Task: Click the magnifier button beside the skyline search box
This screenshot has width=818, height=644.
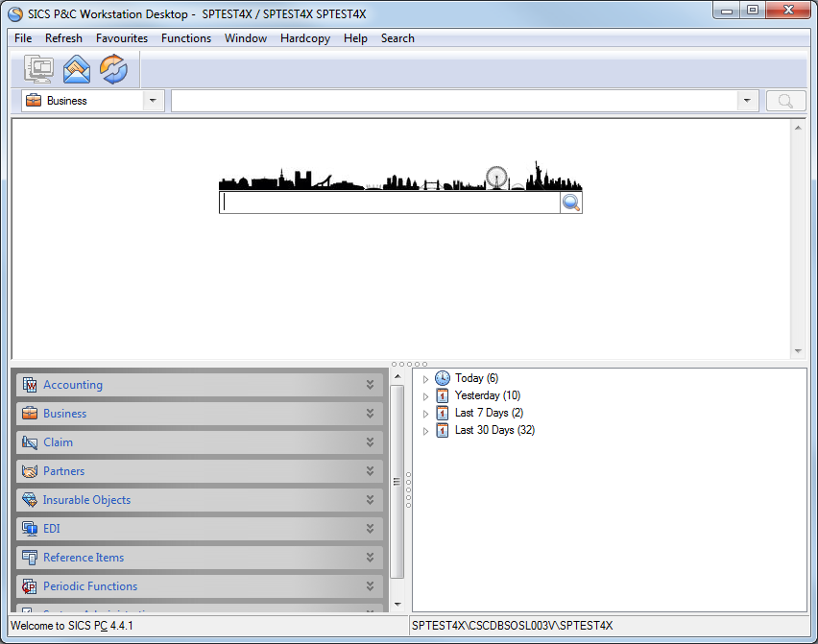Action: 571,202
